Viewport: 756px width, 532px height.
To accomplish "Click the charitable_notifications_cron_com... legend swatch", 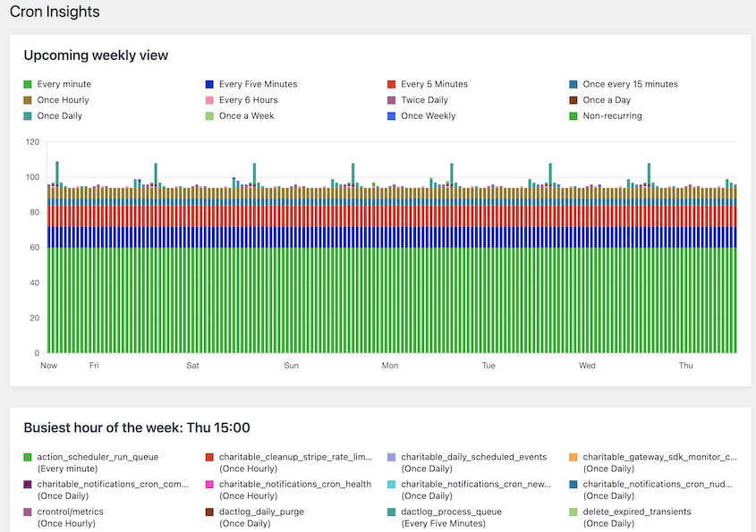I will pos(28,485).
